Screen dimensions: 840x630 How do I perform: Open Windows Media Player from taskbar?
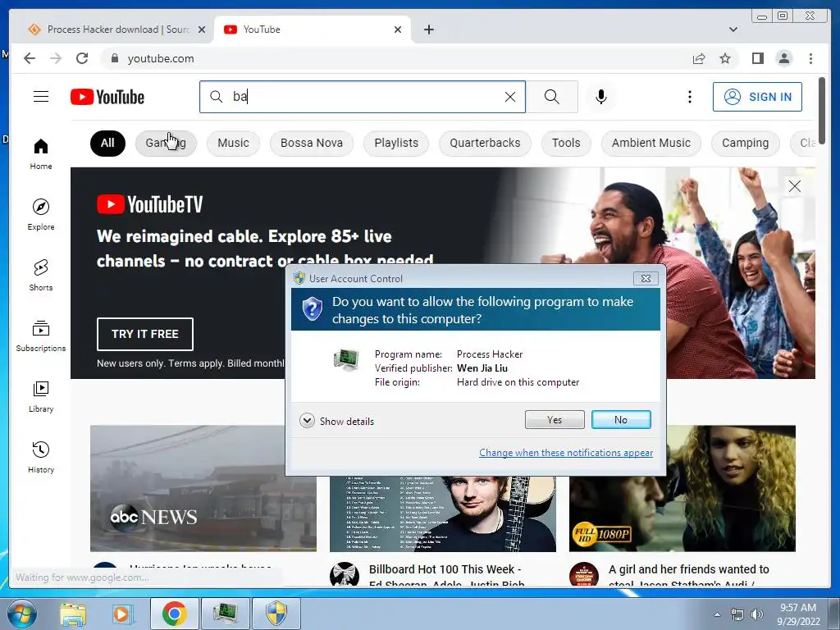coord(122,614)
